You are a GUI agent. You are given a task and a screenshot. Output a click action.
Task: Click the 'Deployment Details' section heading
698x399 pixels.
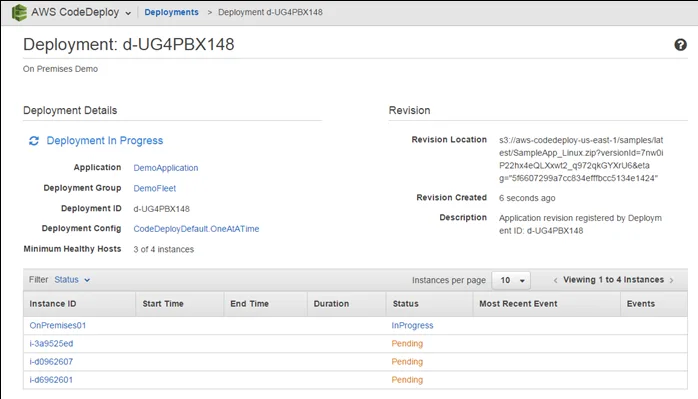point(70,110)
